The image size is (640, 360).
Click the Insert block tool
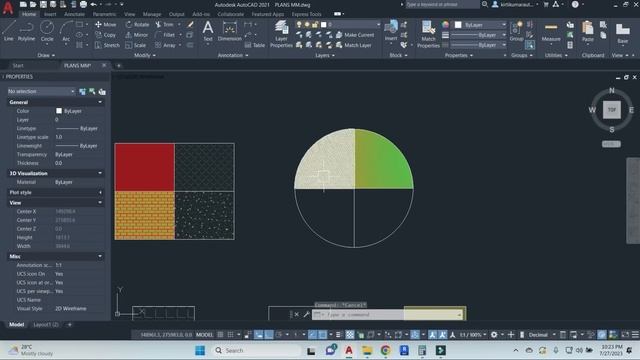click(x=391, y=31)
